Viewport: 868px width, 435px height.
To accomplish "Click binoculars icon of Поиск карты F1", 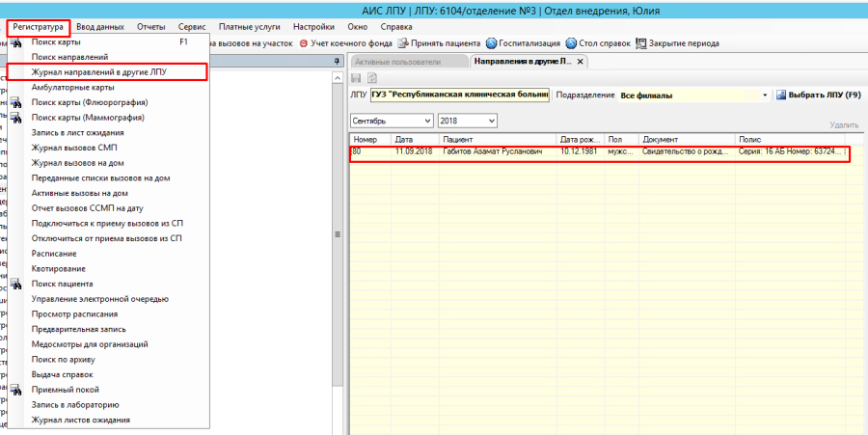I will click(x=16, y=42).
